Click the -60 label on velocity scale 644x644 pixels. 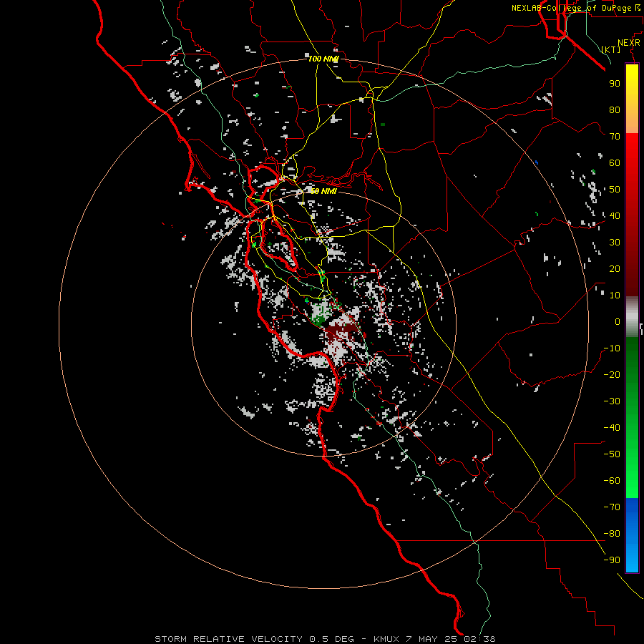[x=612, y=481]
